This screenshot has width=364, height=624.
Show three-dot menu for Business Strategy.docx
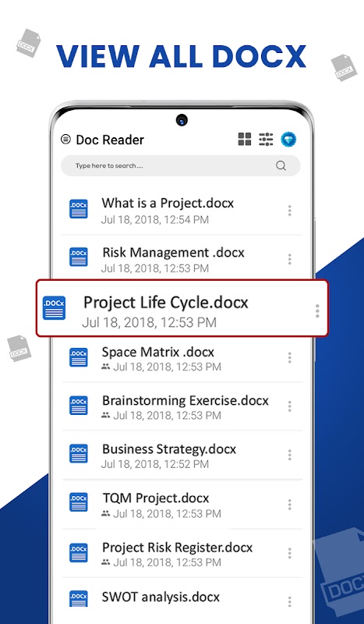click(290, 456)
